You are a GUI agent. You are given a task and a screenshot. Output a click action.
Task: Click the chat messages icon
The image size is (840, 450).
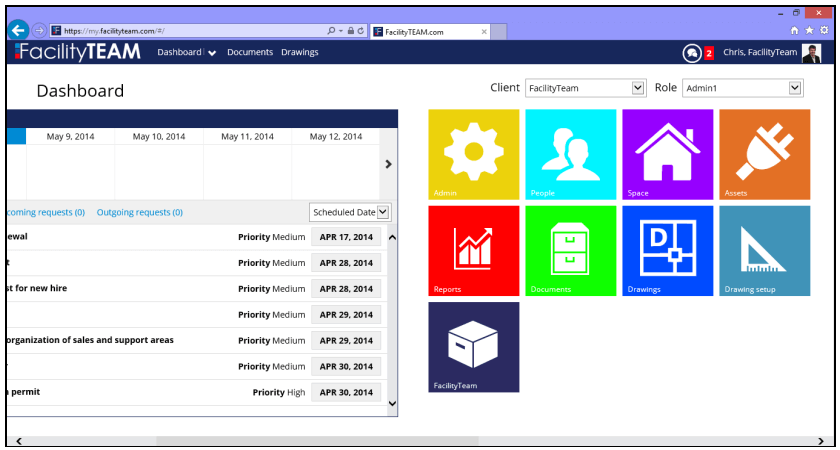(x=692, y=52)
